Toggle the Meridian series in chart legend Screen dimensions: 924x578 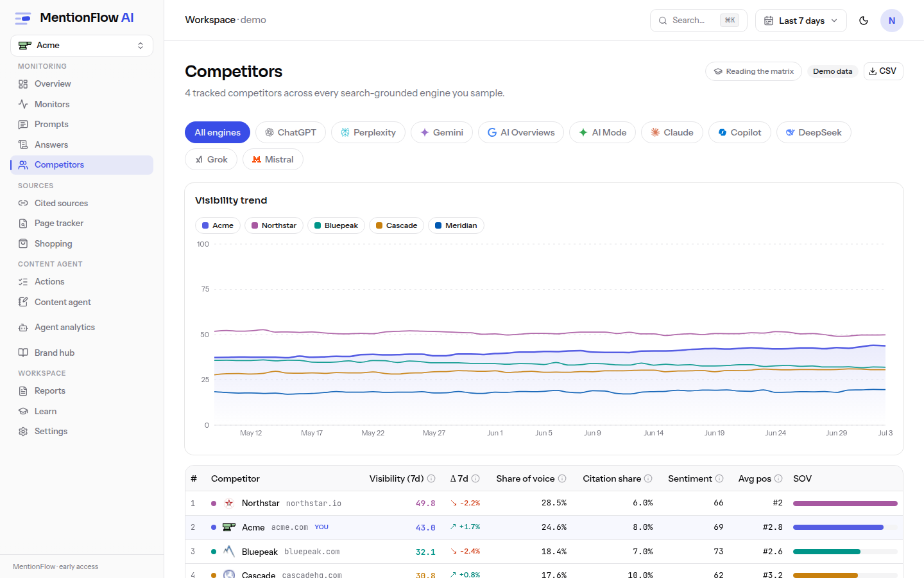(x=456, y=225)
